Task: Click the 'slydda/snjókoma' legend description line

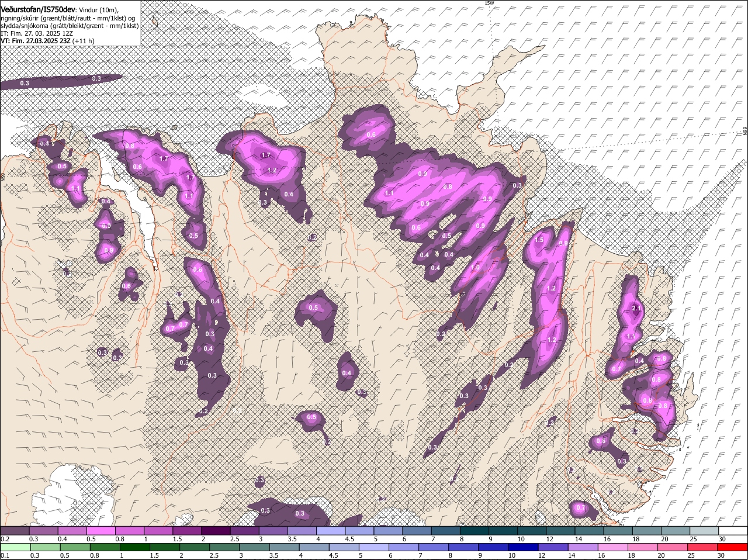Action: (x=70, y=26)
